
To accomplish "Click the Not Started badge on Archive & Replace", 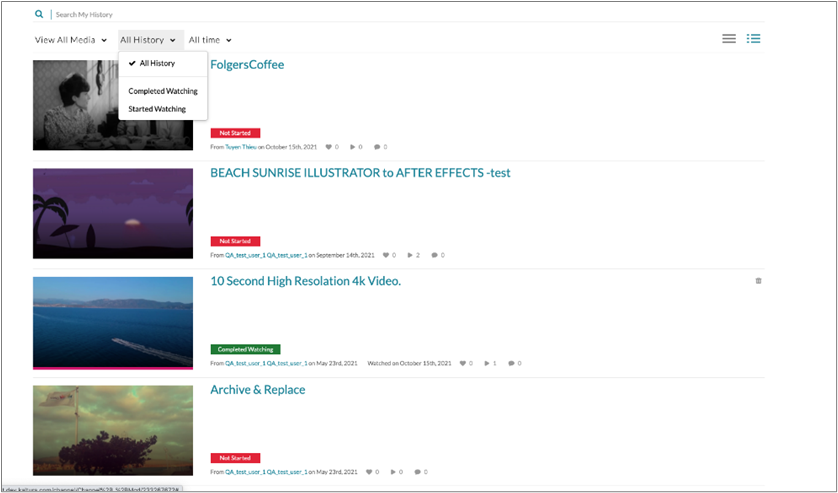I will tap(235, 458).
